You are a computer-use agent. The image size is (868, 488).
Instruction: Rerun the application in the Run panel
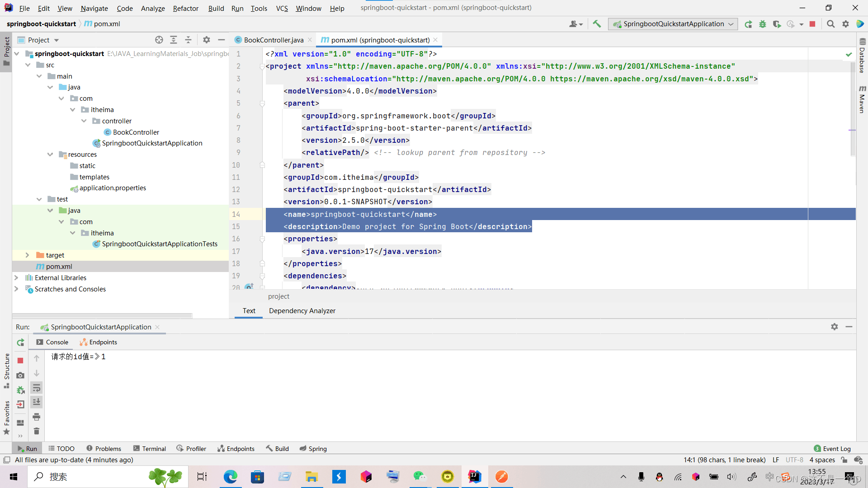tap(20, 343)
